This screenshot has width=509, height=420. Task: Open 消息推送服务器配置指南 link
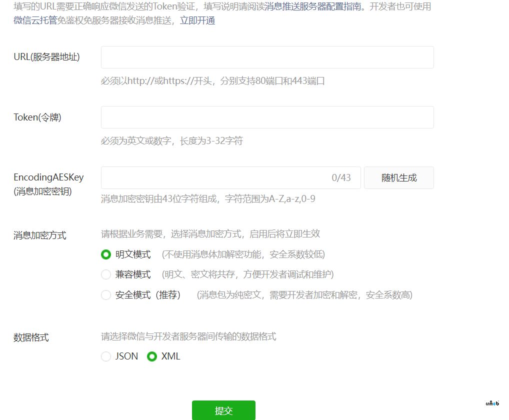coord(312,7)
